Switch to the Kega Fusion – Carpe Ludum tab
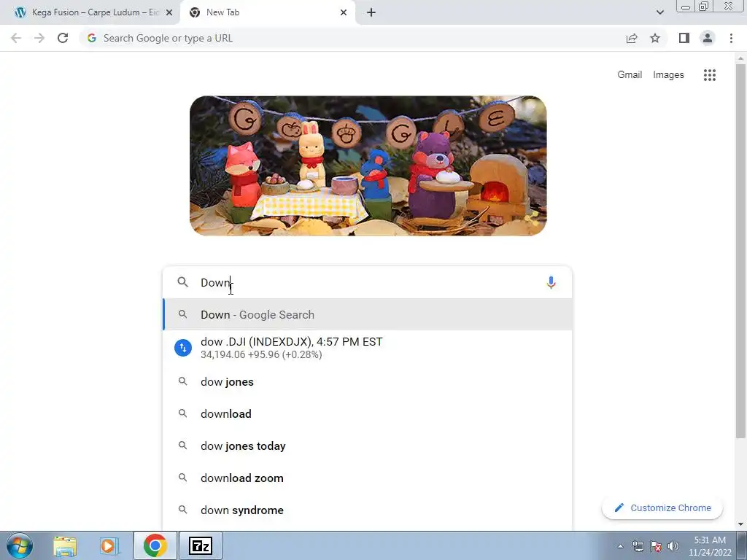This screenshot has height=560, width=747. click(90, 12)
